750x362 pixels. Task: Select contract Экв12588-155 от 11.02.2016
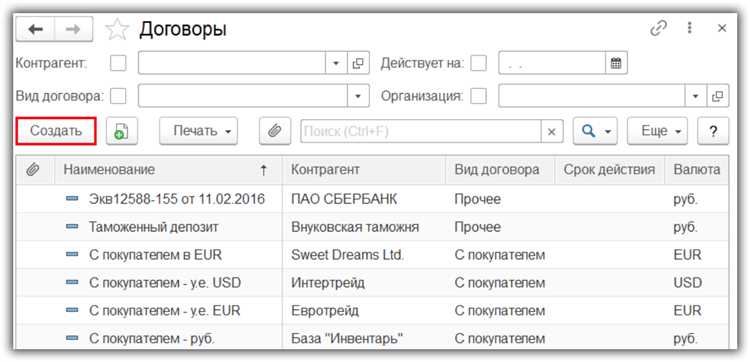point(177,198)
